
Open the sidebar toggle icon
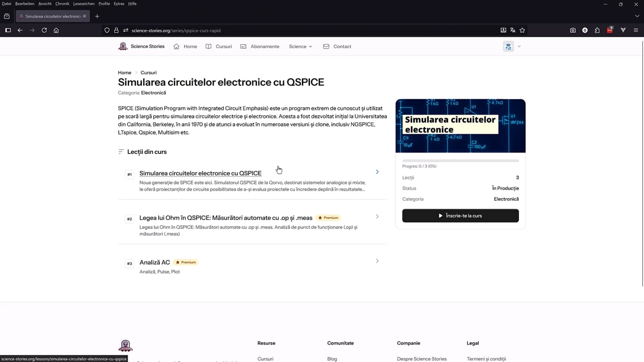click(8, 30)
